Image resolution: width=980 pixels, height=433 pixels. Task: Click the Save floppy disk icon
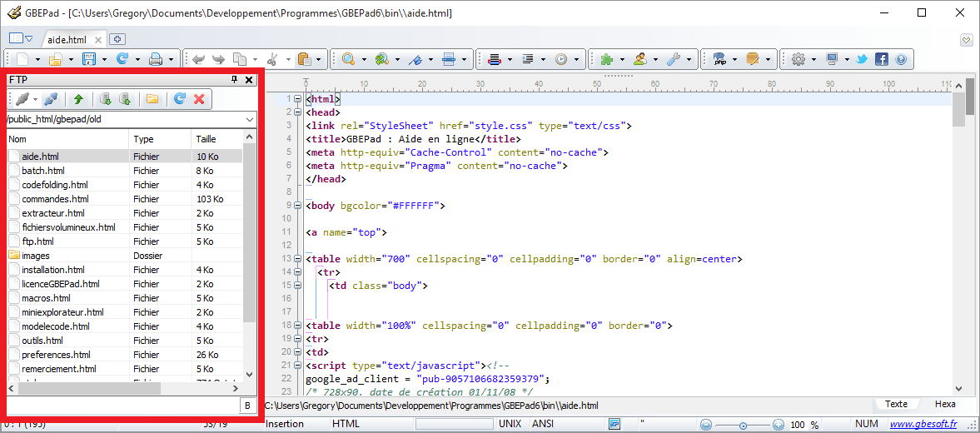coord(89,59)
